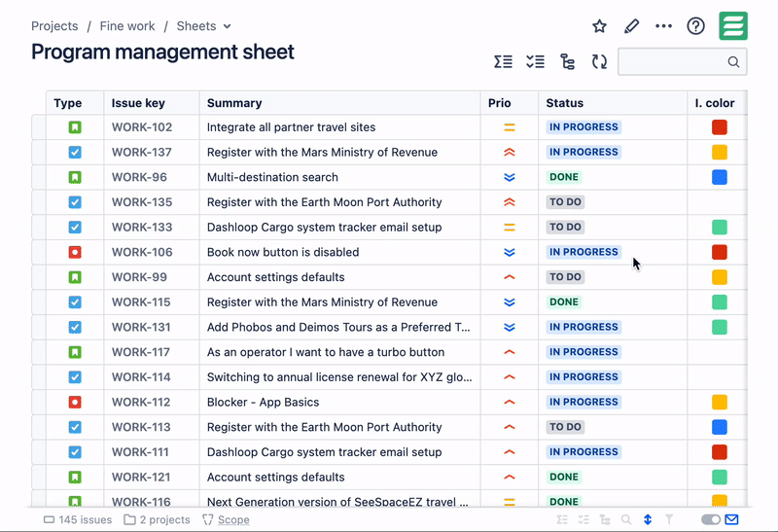The height and width of the screenshot is (532, 778).
Task: Click the 145 issues footer entry
Action: 78,519
